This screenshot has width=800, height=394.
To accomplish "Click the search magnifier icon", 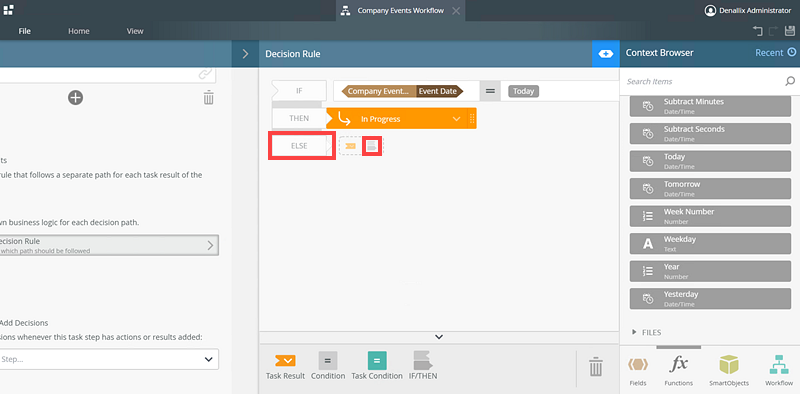I will pos(790,81).
